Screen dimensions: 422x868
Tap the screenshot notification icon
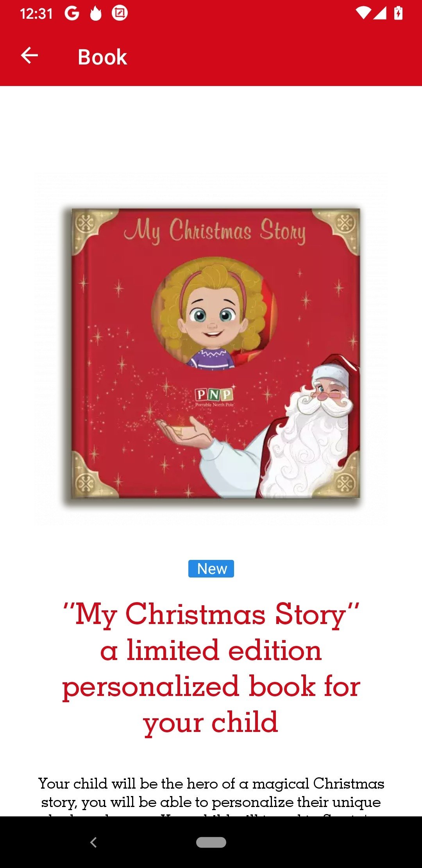pos(120,13)
